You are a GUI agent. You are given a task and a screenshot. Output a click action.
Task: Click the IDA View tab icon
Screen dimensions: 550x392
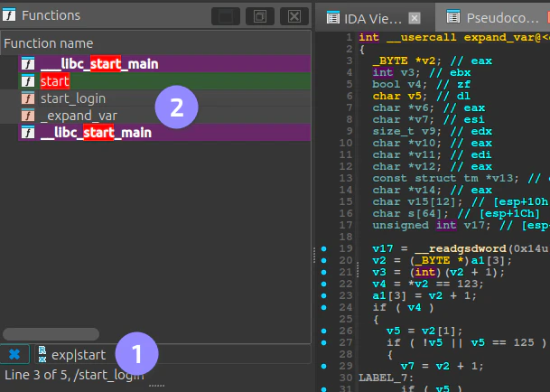pos(332,17)
